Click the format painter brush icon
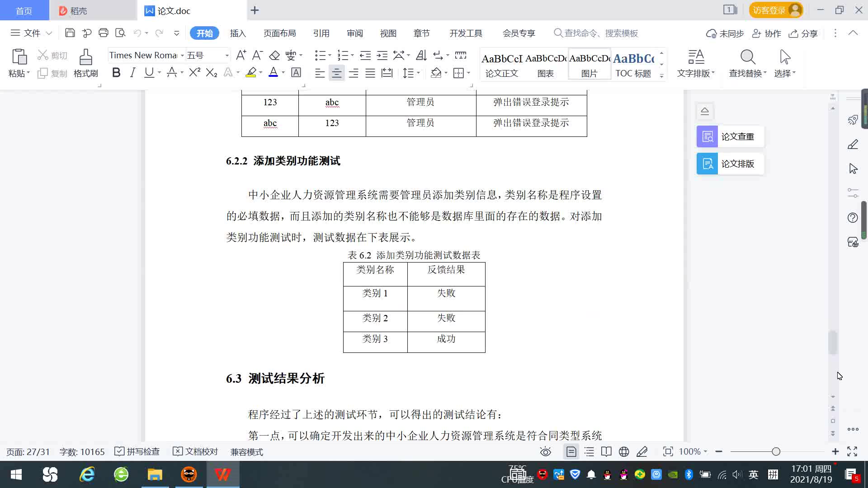 click(85, 57)
